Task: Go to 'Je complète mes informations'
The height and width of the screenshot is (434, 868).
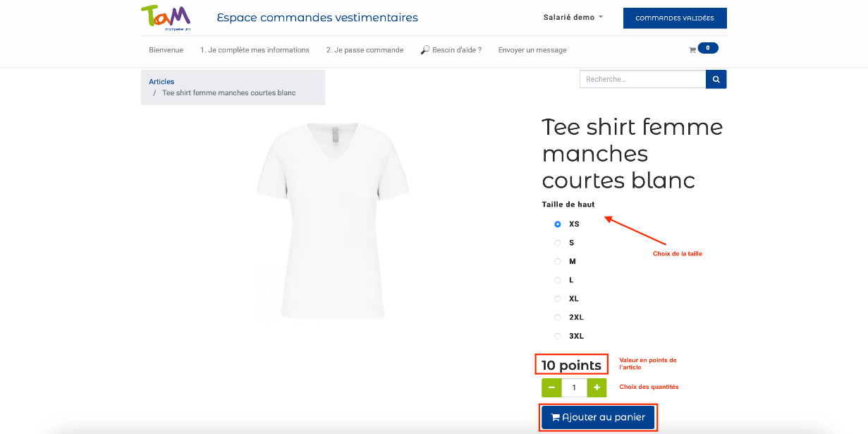Action: pos(255,50)
